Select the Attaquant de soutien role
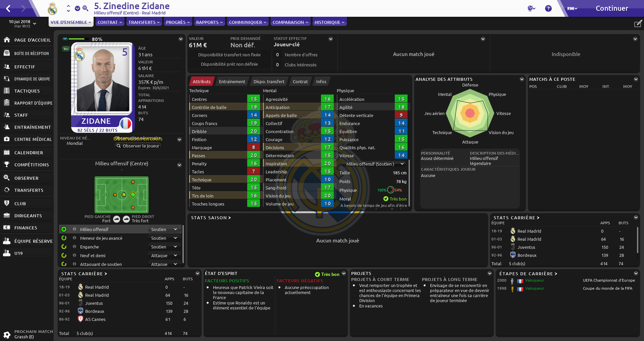Image resolution: width=644 pixels, height=341 pixels. coord(64,264)
